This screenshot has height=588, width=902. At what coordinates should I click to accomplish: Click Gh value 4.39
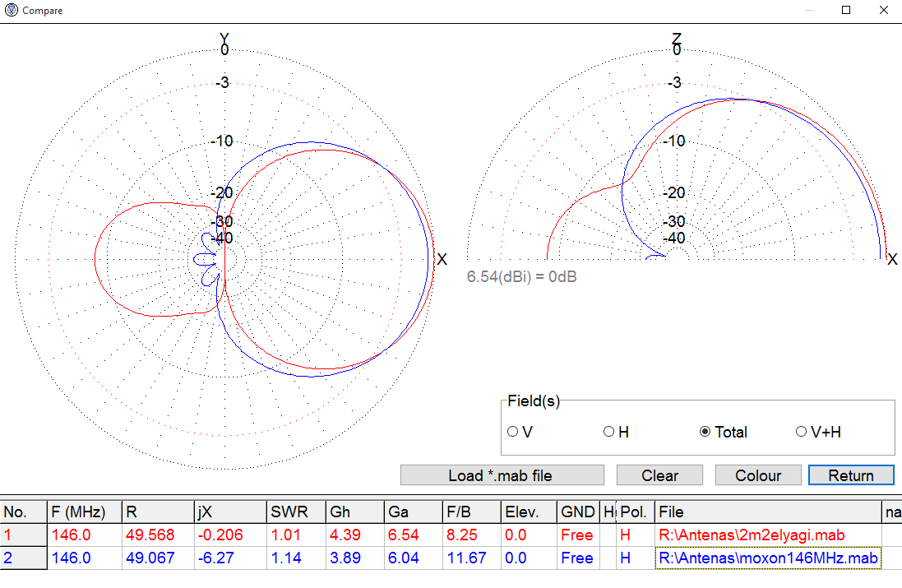(x=355, y=535)
